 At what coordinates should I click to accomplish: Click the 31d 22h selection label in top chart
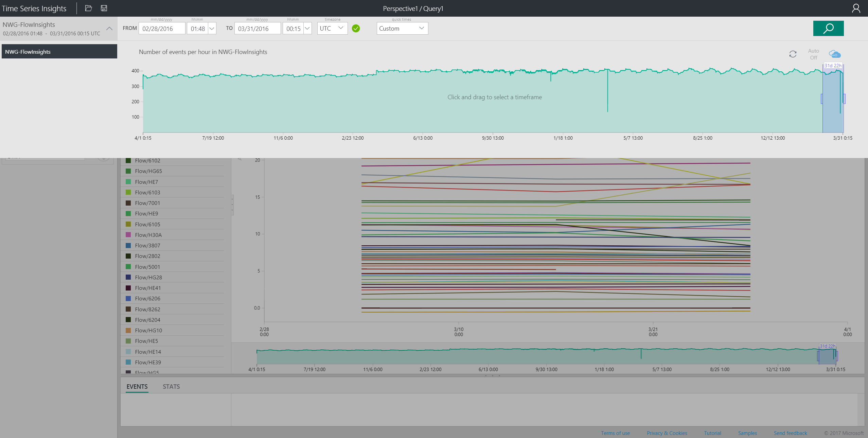833,66
